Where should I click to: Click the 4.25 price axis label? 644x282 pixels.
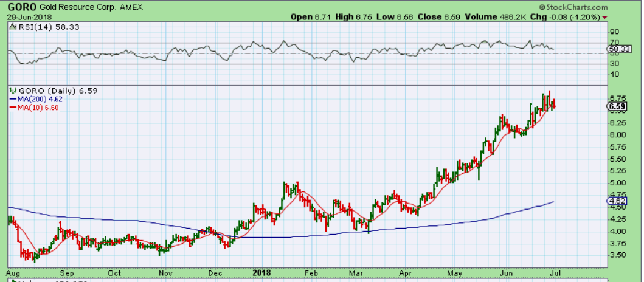click(x=617, y=219)
